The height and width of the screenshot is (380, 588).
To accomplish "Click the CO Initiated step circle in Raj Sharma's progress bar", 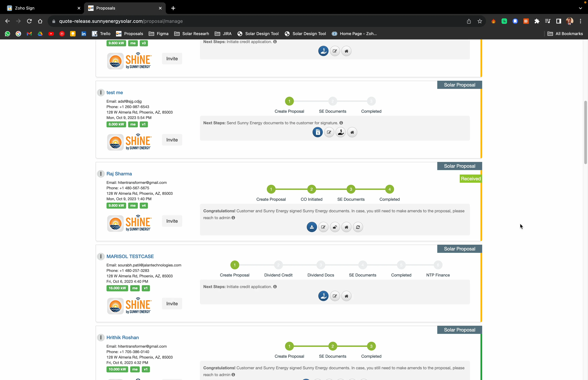I will point(311,189).
